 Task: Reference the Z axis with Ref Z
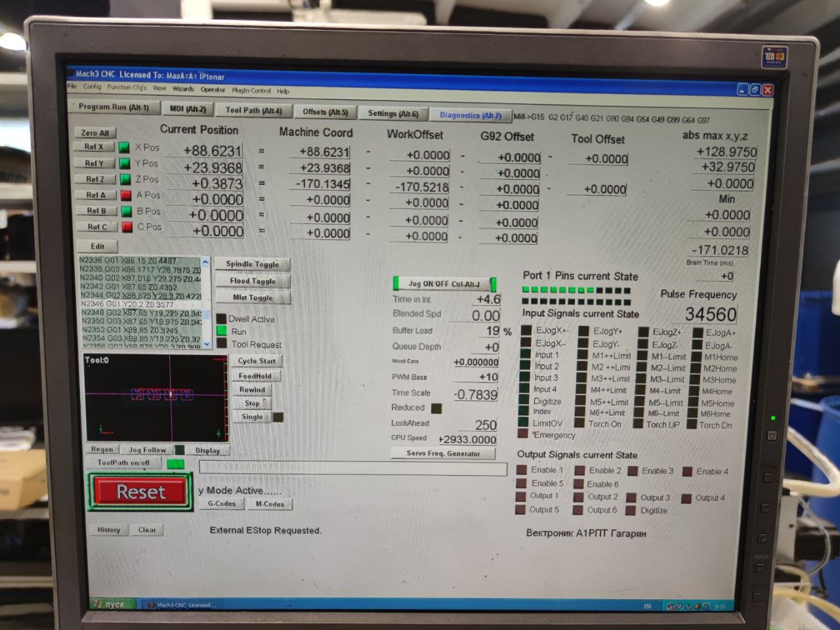point(95,179)
